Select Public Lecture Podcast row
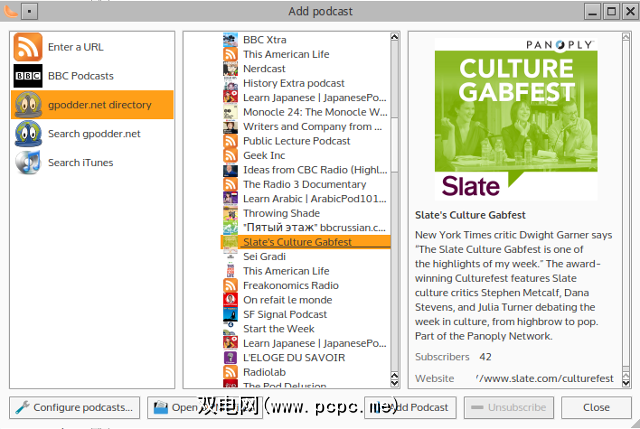This screenshot has height=429, width=640. (306, 141)
